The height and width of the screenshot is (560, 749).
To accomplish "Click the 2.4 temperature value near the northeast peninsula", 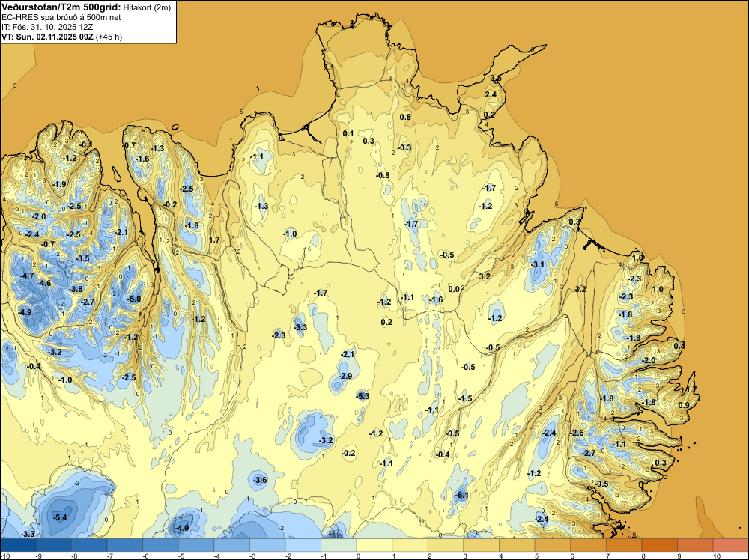I will (491, 94).
